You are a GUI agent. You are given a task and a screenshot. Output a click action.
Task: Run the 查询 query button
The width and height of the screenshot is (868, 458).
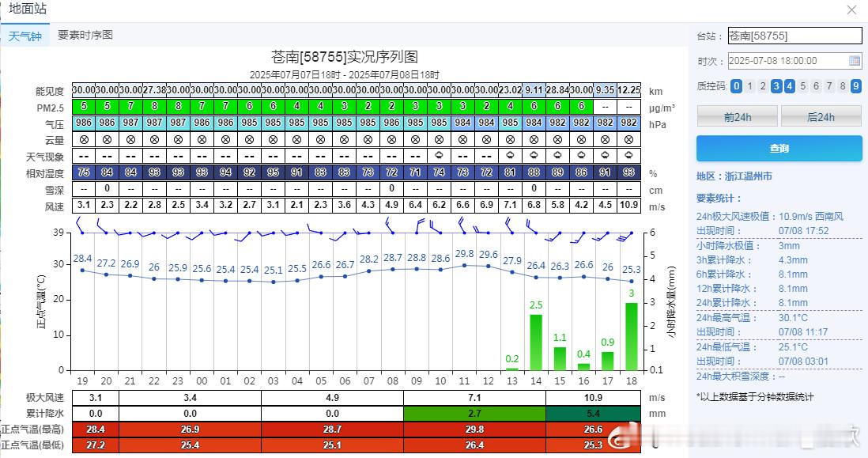tap(779, 149)
